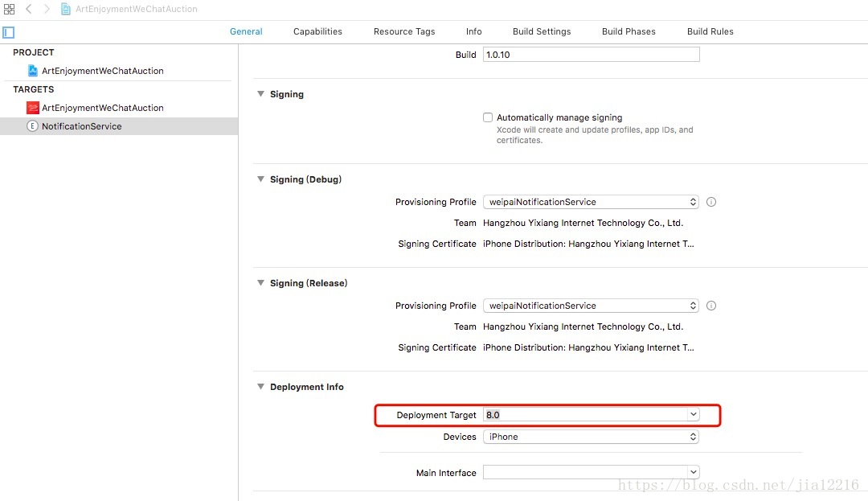Image resolution: width=868 pixels, height=501 pixels.
Task: Click the Deployment Info heading text
Action: click(x=307, y=387)
